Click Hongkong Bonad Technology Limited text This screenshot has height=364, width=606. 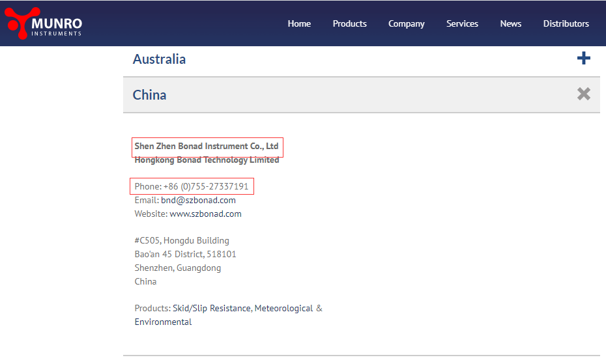pos(207,160)
